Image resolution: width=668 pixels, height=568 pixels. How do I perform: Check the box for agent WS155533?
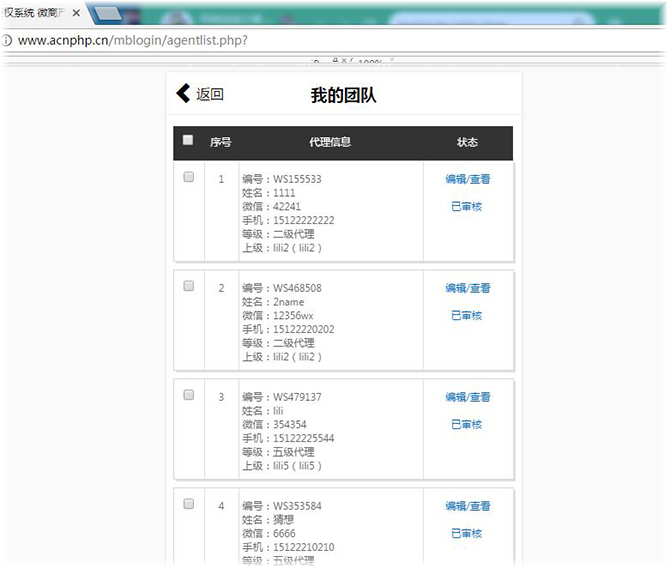tap(189, 177)
